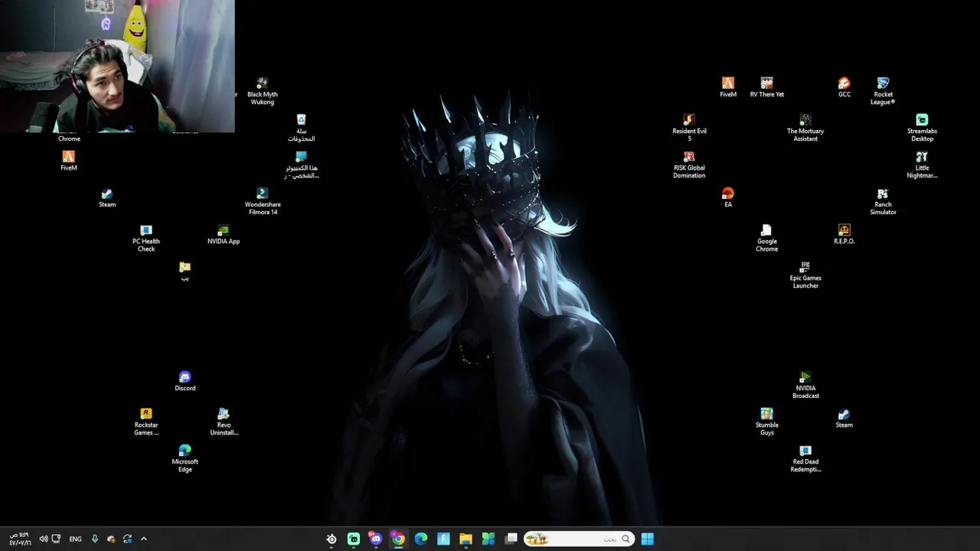The width and height of the screenshot is (980, 551).
Task: Open The Mortuary Assistant game icon
Action: (x=805, y=128)
